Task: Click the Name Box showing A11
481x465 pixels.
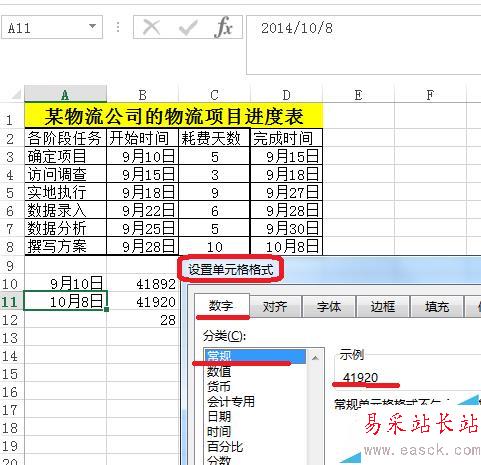Action: [x=52, y=27]
